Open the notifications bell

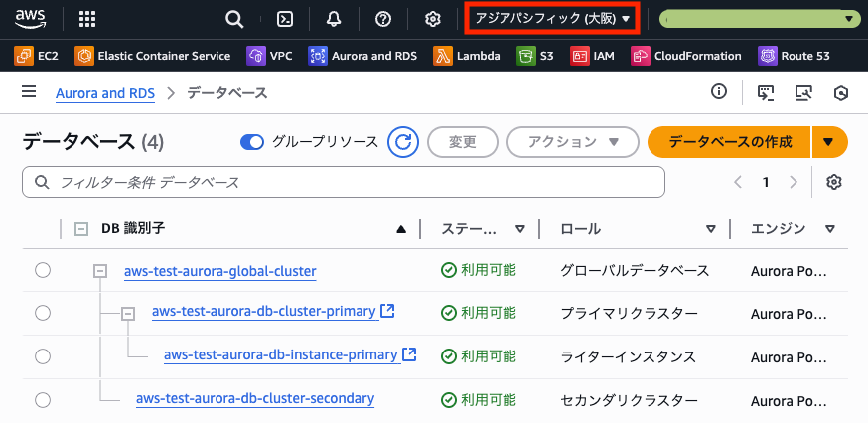tap(334, 20)
